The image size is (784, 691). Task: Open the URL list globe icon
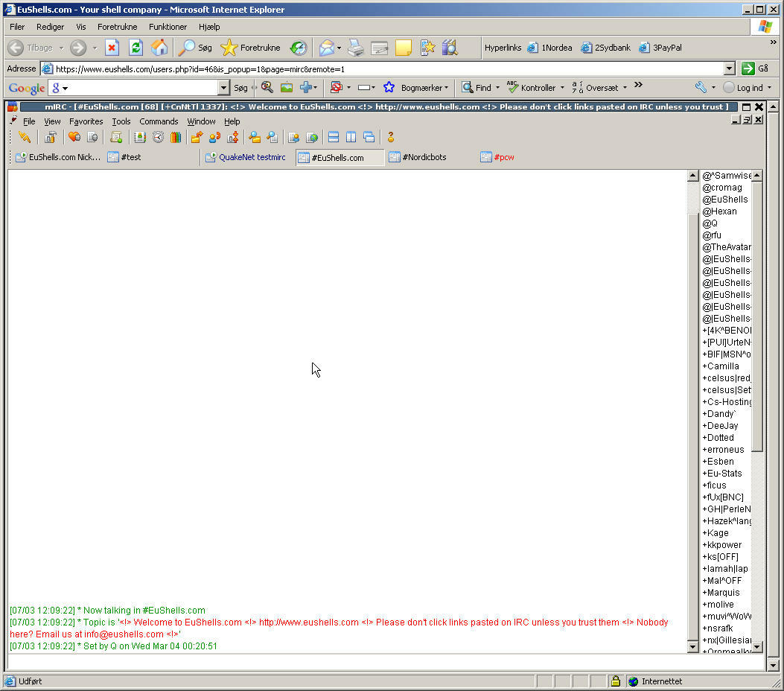point(312,137)
